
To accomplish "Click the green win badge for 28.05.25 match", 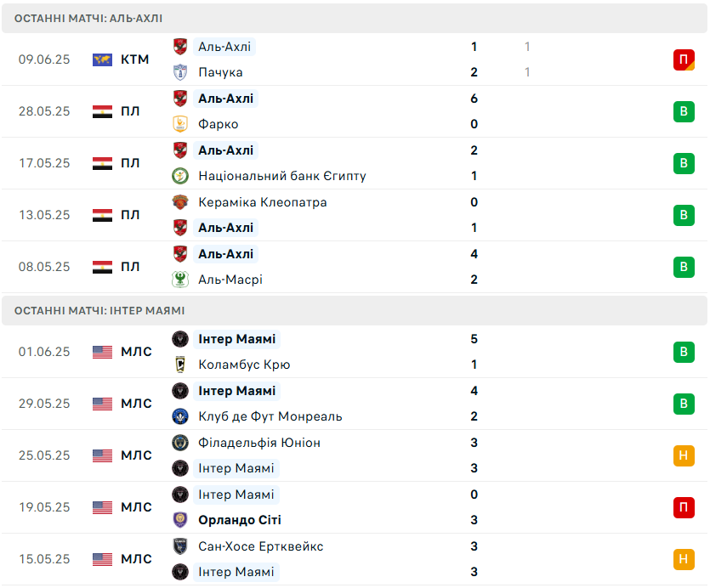I will point(684,111).
